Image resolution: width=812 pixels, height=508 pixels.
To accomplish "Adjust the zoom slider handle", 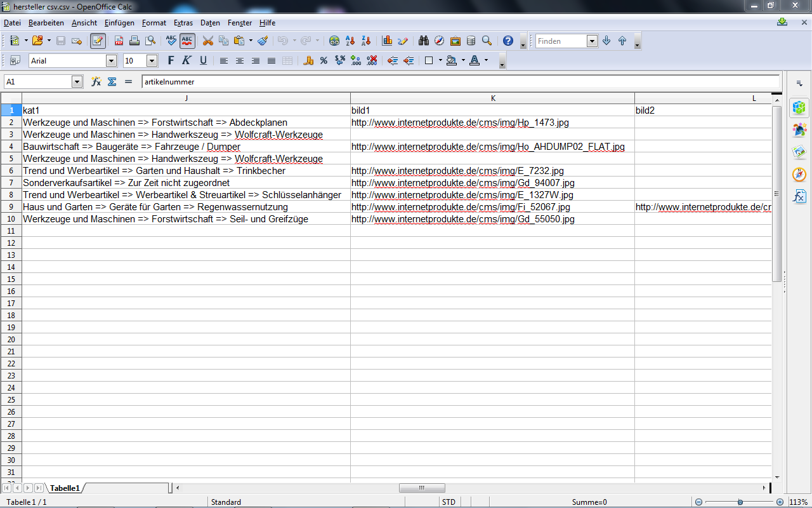I will (x=740, y=502).
